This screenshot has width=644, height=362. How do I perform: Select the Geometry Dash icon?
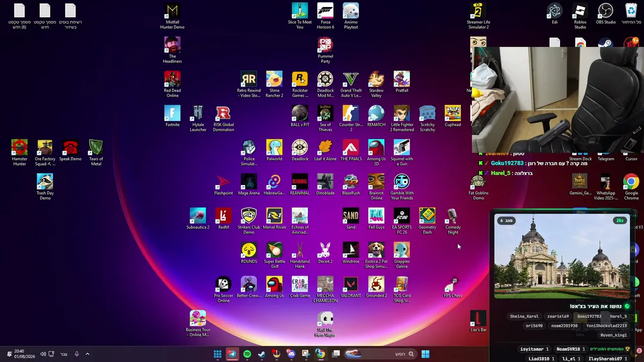[427, 222]
